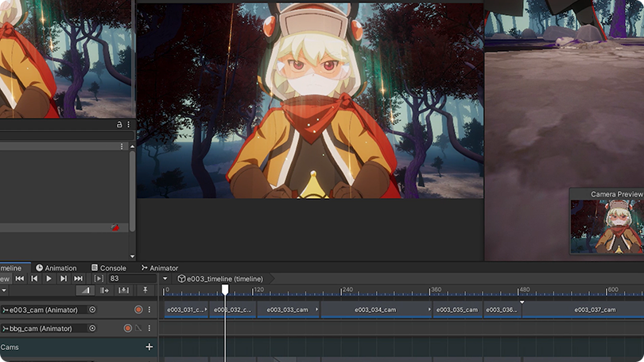Click the frame number field showing 83
Viewport: 644px width, 362px height.
pos(132,278)
